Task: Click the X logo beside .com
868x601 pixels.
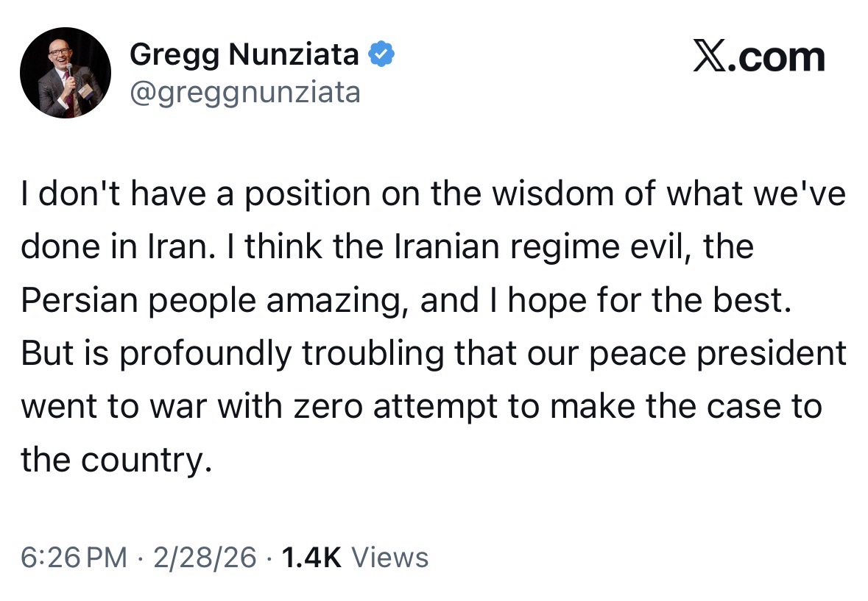Action: click(709, 57)
